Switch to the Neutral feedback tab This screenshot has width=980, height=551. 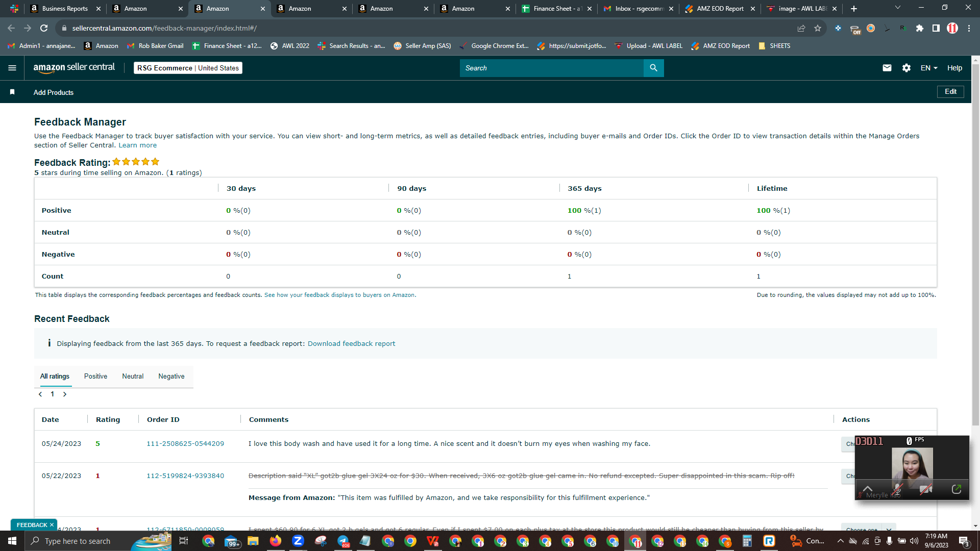pos(133,377)
